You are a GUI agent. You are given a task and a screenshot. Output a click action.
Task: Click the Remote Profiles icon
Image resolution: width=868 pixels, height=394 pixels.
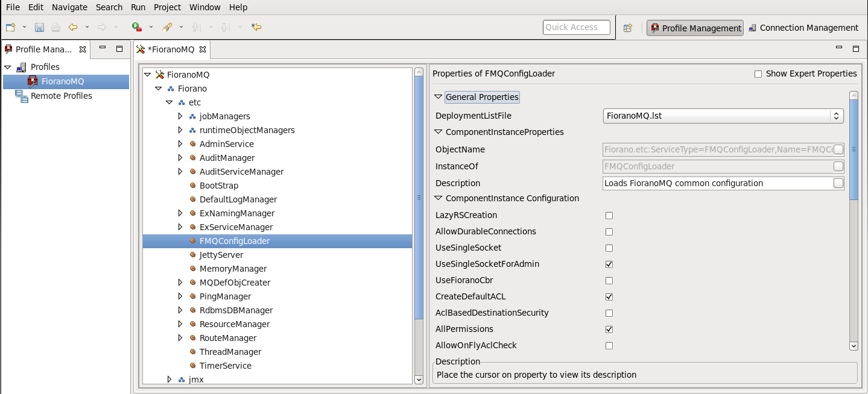tap(22, 96)
